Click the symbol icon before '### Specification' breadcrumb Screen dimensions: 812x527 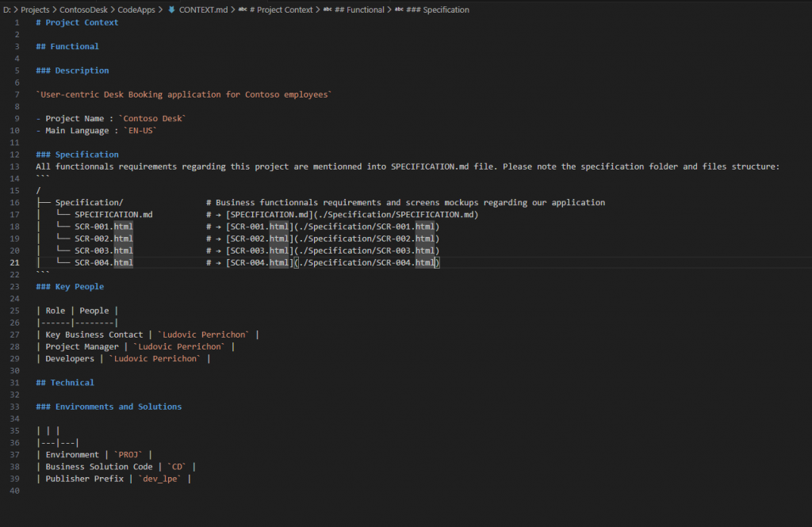click(399, 10)
